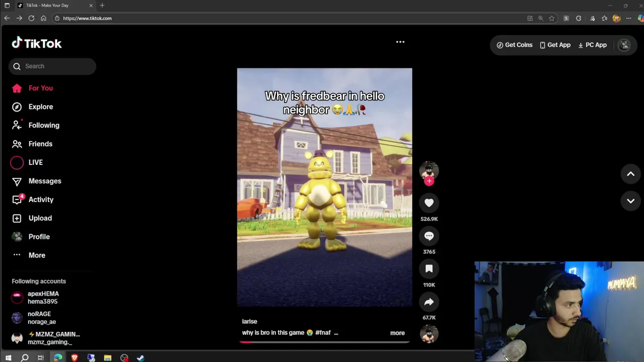Image resolution: width=644 pixels, height=362 pixels.
Task: Add page to favorites star
Action: pos(552,18)
